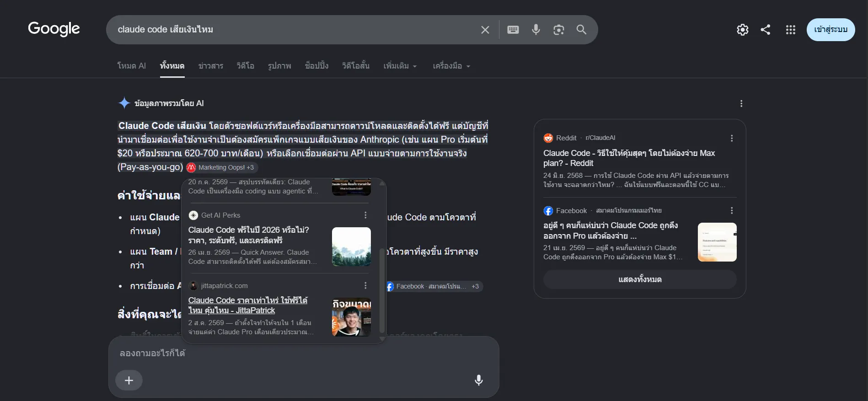The width and height of the screenshot is (868, 401).
Task: Click the Facebook post thumbnail in sidebar
Action: tap(717, 242)
